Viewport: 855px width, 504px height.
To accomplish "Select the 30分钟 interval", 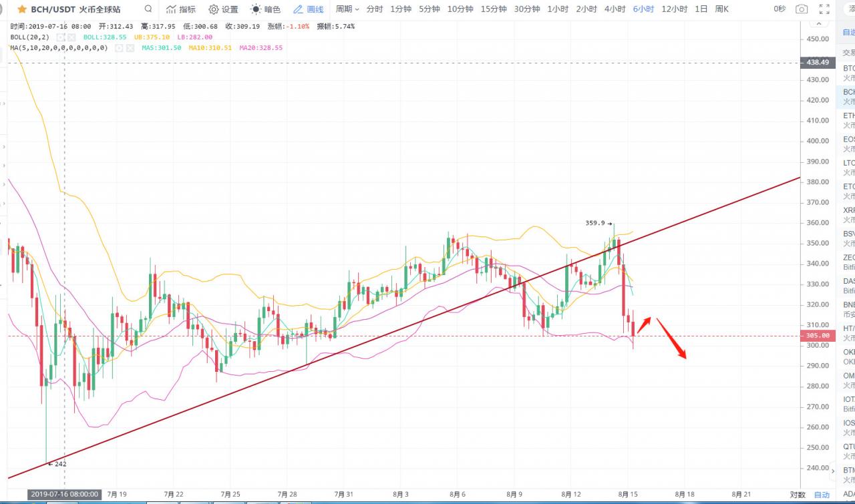I will tap(527, 9).
